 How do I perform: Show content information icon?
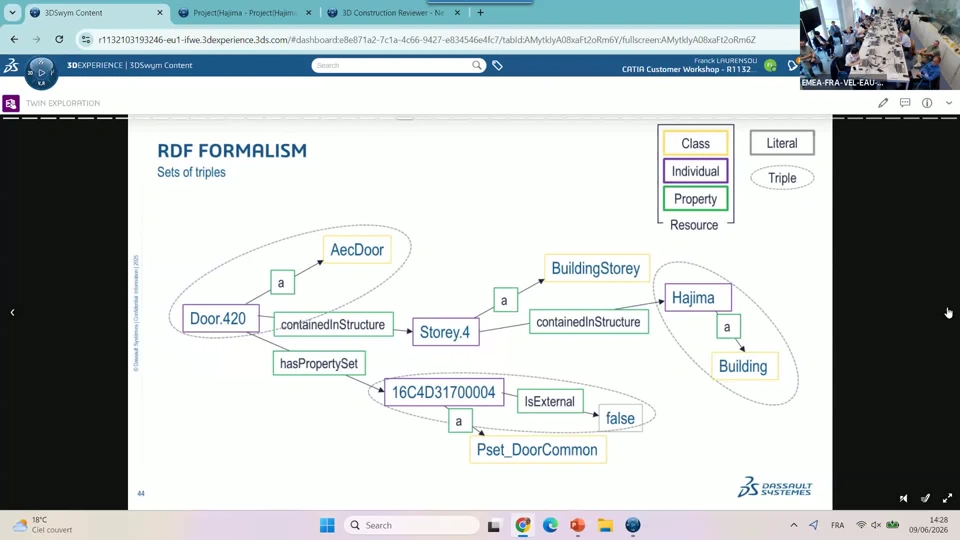(x=927, y=103)
